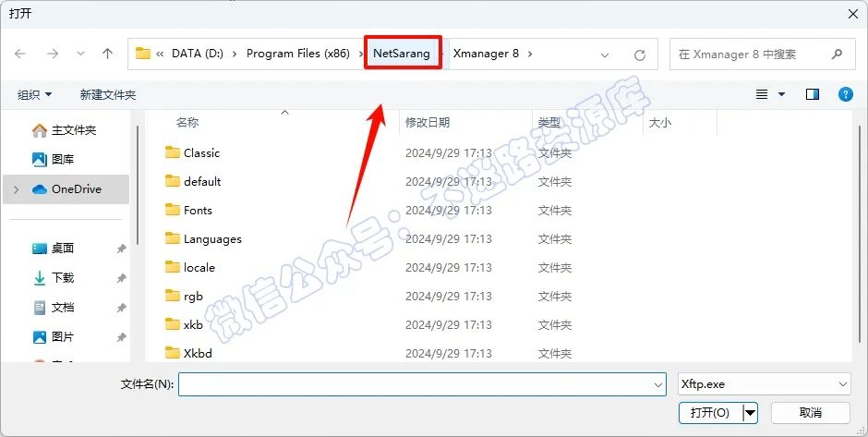The height and width of the screenshot is (437, 868).
Task: Open the file name history dropdown
Action: [x=658, y=384]
